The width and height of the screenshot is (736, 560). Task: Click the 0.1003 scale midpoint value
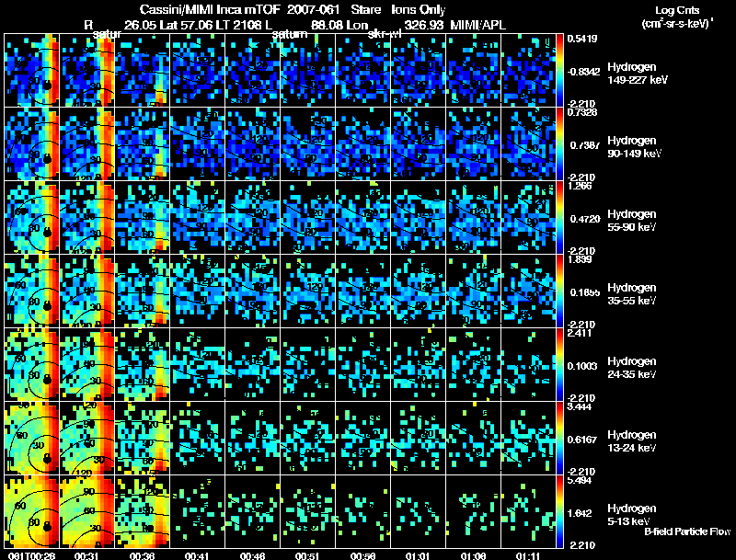(582, 366)
